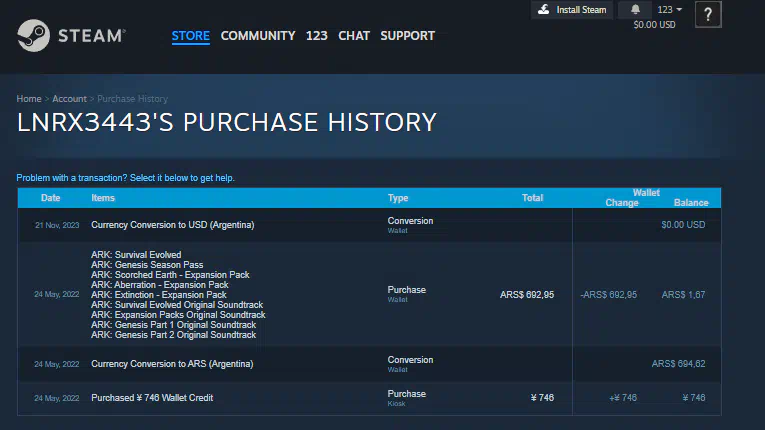Click the Steam logo icon
This screenshot has height=430, width=765.
point(34,35)
